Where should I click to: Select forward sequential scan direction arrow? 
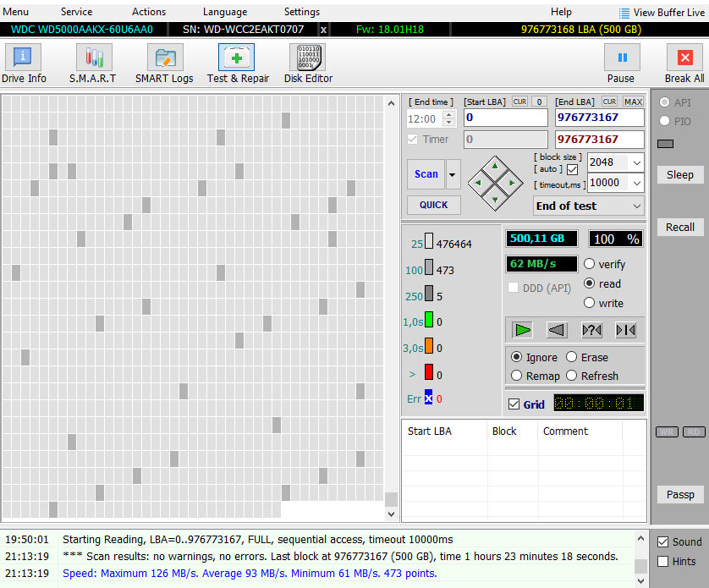click(524, 330)
